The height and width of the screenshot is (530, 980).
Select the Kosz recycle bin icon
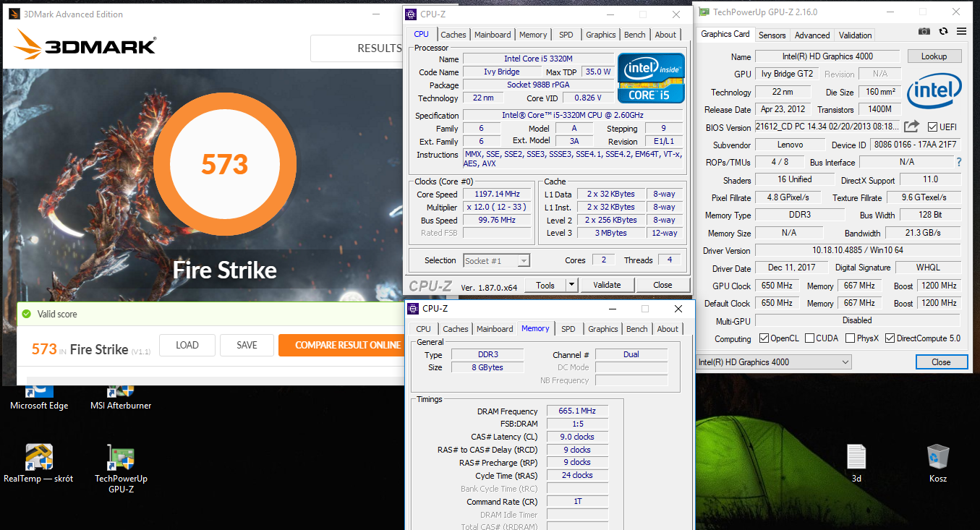pyautogui.click(x=938, y=463)
